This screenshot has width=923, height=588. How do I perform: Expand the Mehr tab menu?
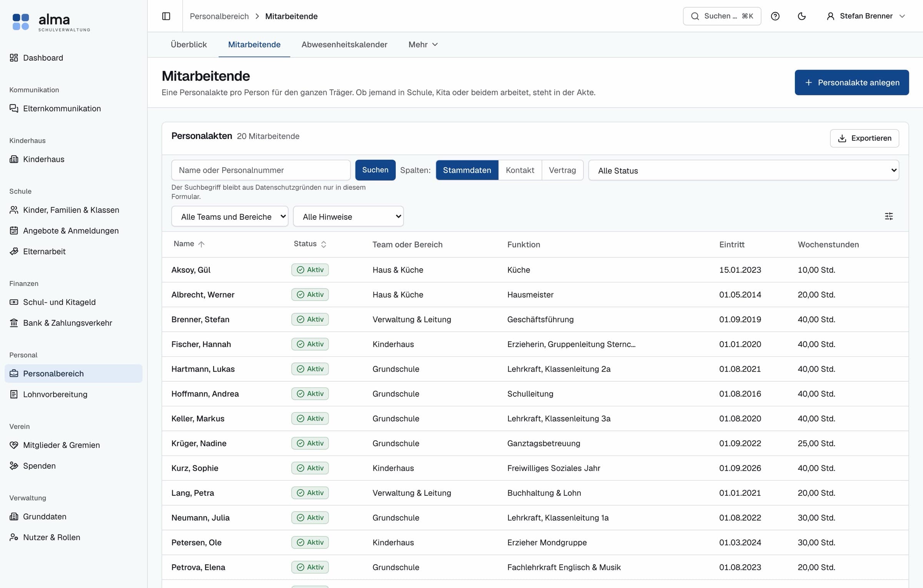click(423, 45)
